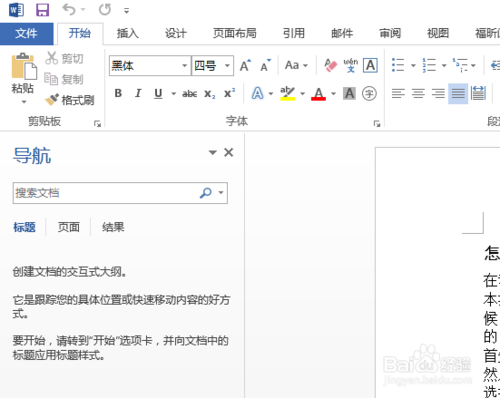Open the underline style dropdown arrow
The image size is (500, 398).
click(x=173, y=94)
